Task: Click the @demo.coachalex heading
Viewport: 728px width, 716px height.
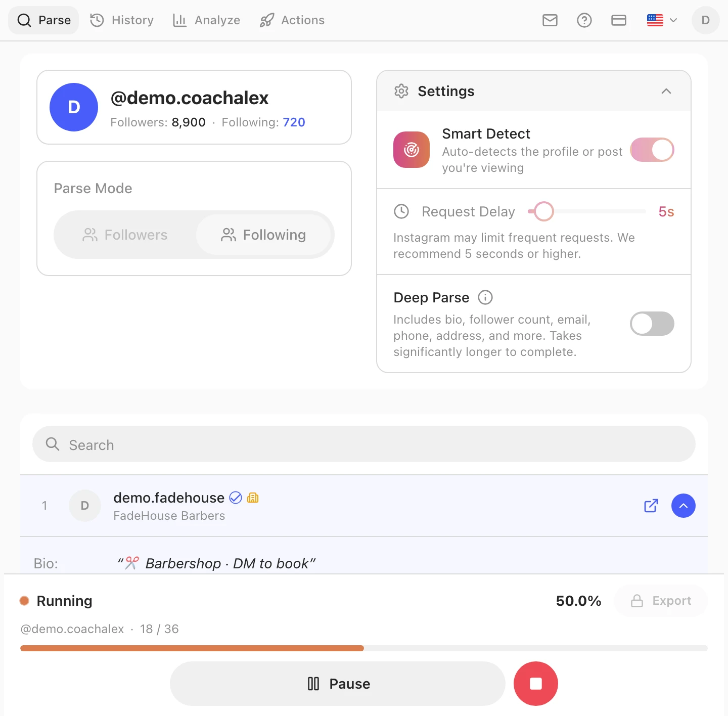Action: [x=190, y=98]
